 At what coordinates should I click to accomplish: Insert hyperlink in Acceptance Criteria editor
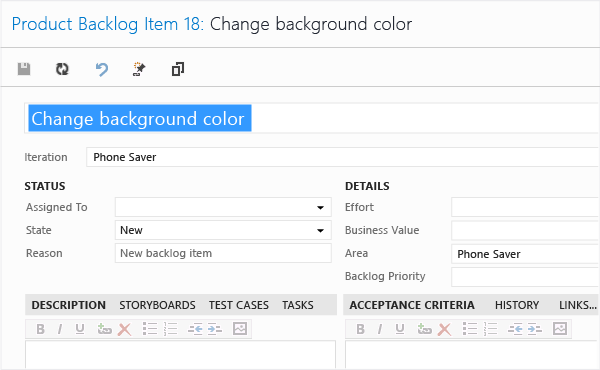pyautogui.click(x=424, y=329)
